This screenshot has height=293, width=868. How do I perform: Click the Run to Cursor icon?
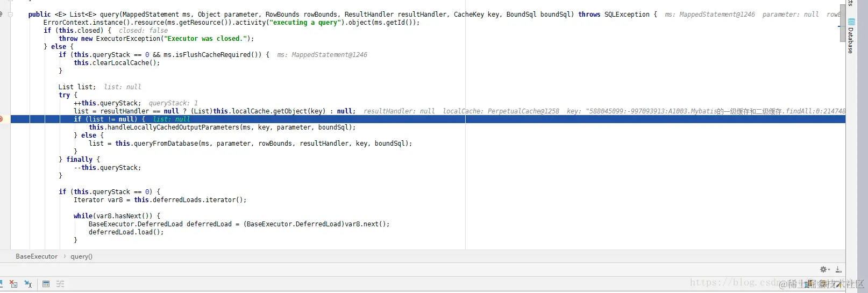pos(28,284)
